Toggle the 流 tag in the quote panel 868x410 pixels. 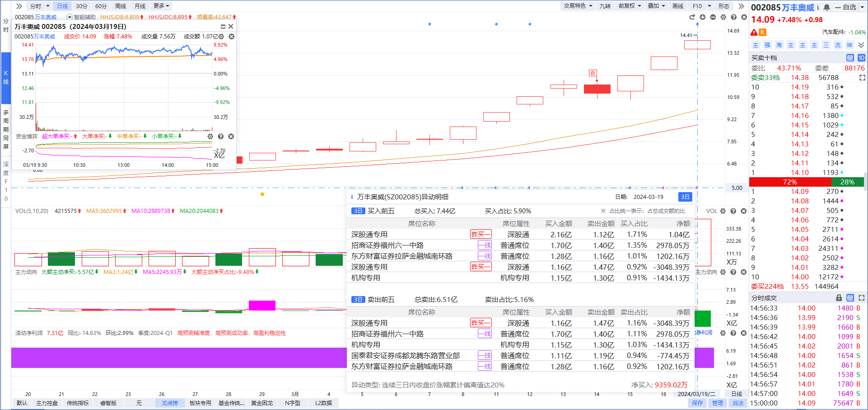tap(838, 45)
